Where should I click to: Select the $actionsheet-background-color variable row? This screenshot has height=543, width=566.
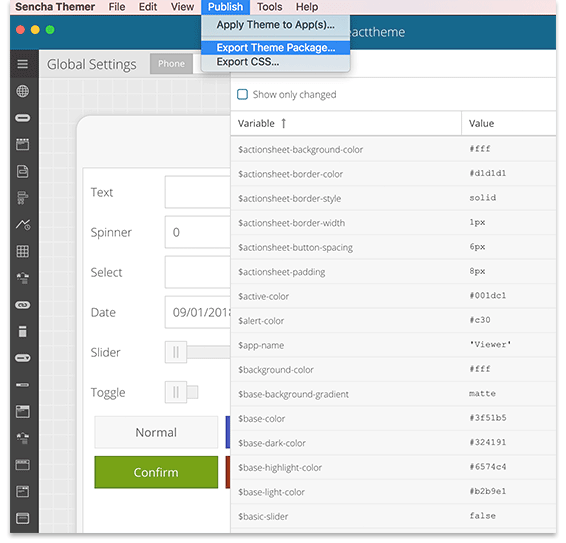(x=393, y=149)
